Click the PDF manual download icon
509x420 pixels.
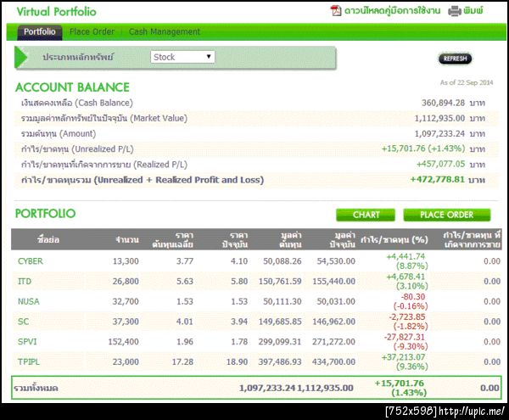336,11
